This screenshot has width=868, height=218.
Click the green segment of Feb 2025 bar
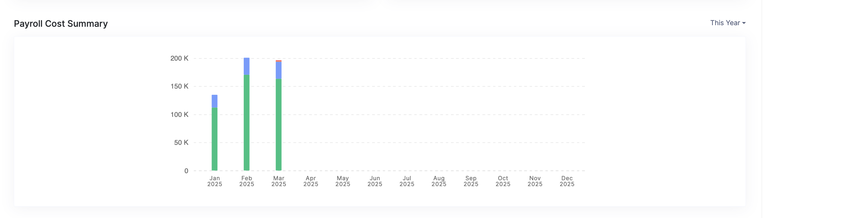(x=247, y=122)
